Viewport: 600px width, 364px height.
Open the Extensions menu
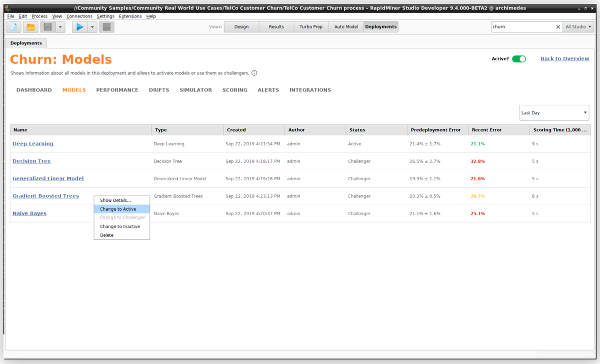(130, 16)
